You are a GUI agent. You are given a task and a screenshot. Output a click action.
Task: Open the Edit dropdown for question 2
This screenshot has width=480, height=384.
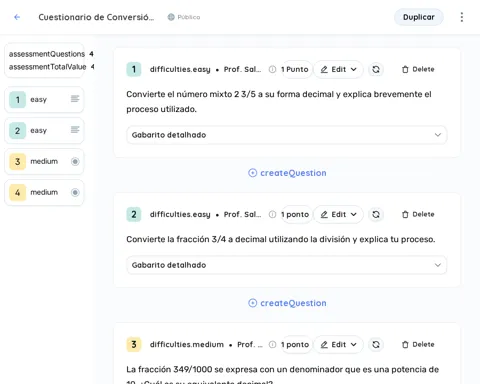point(338,214)
